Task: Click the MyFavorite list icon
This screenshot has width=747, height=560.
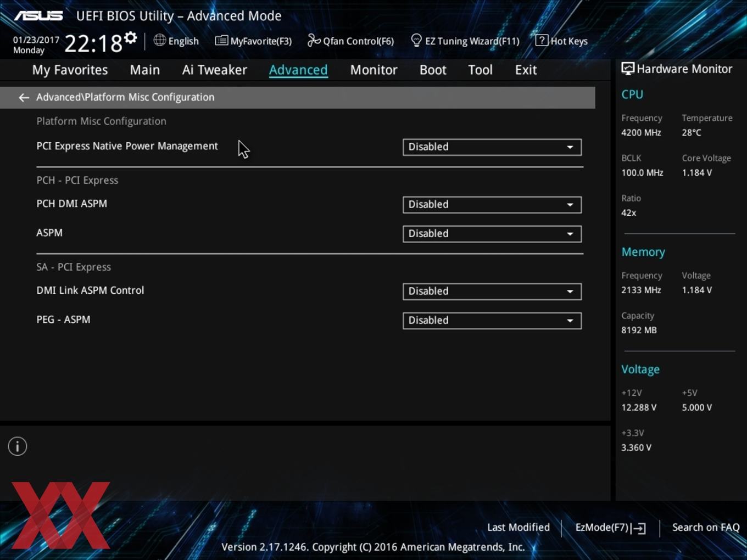Action: [221, 41]
